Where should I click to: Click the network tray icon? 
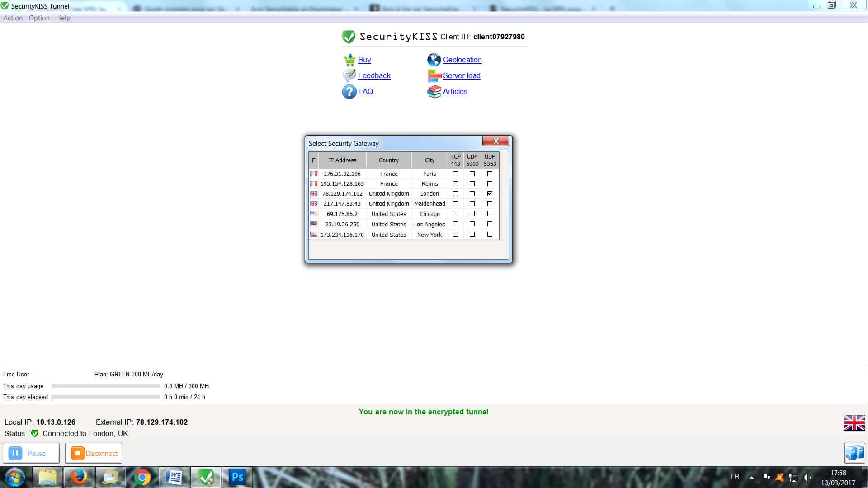point(793,477)
